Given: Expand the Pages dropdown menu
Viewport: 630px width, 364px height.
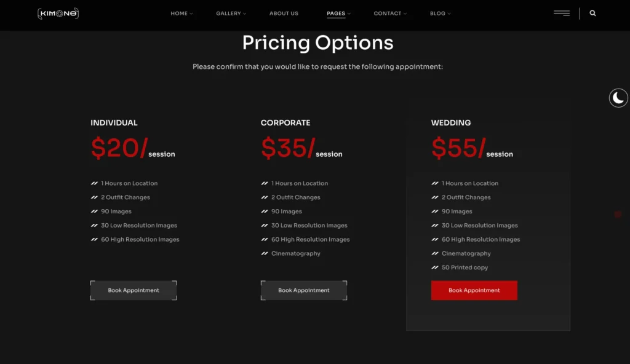Looking at the screenshot, I should [338, 14].
